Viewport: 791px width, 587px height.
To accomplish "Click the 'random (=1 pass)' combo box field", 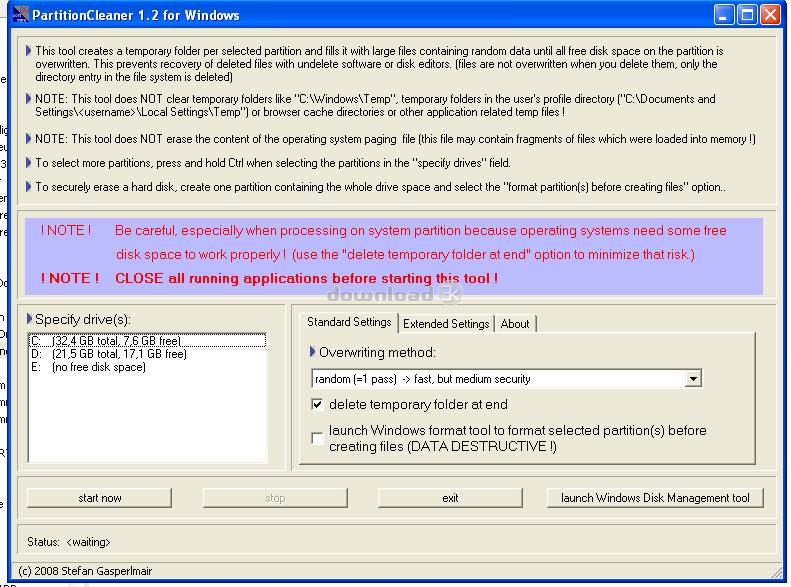I will [x=506, y=379].
